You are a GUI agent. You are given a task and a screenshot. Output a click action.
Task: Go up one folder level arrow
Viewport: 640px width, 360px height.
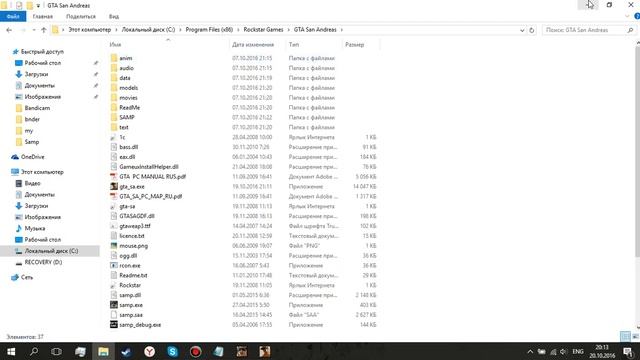pyautogui.click(x=44, y=30)
